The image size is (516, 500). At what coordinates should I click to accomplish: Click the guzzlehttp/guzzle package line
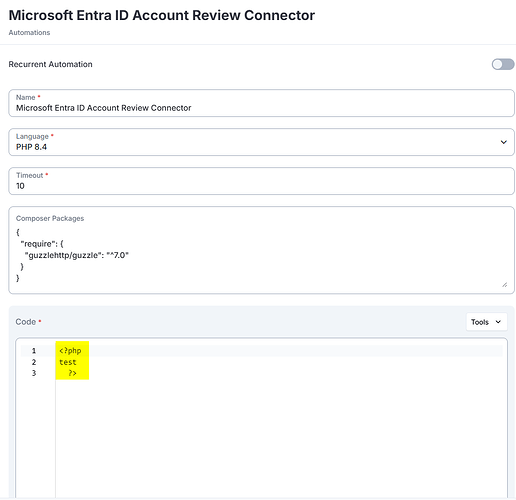click(77, 255)
